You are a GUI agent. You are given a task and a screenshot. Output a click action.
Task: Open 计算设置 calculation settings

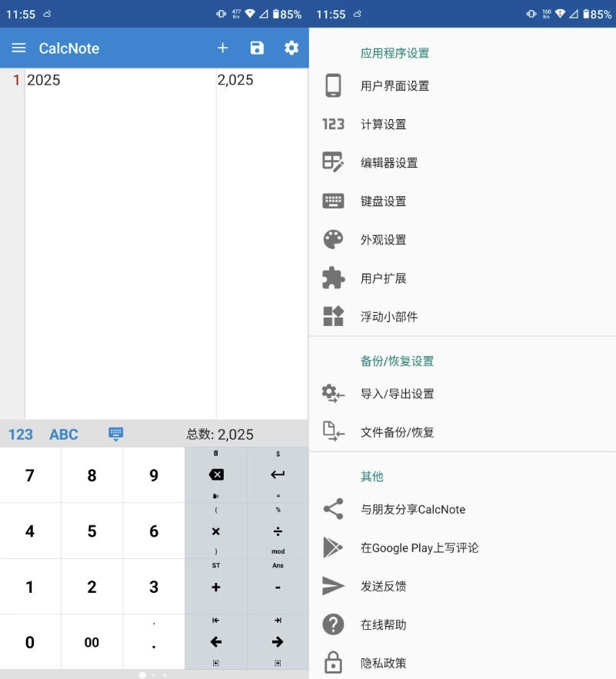(x=383, y=125)
